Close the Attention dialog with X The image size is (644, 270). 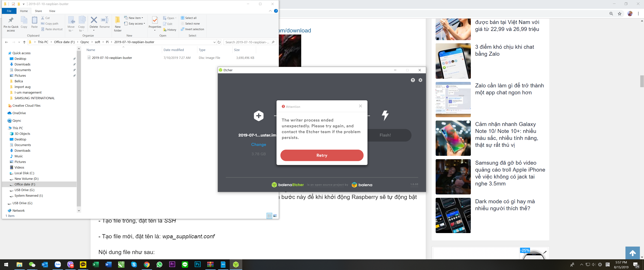[x=360, y=106]
